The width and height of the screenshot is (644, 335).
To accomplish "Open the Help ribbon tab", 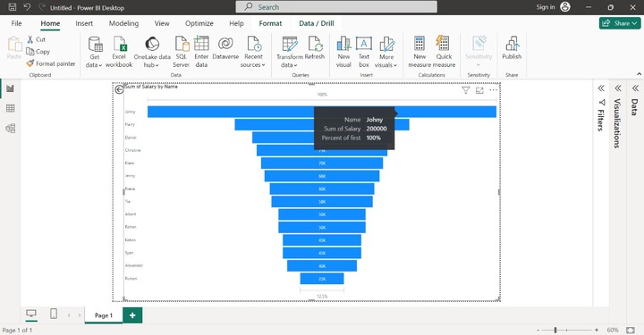I will click(236, 23).
